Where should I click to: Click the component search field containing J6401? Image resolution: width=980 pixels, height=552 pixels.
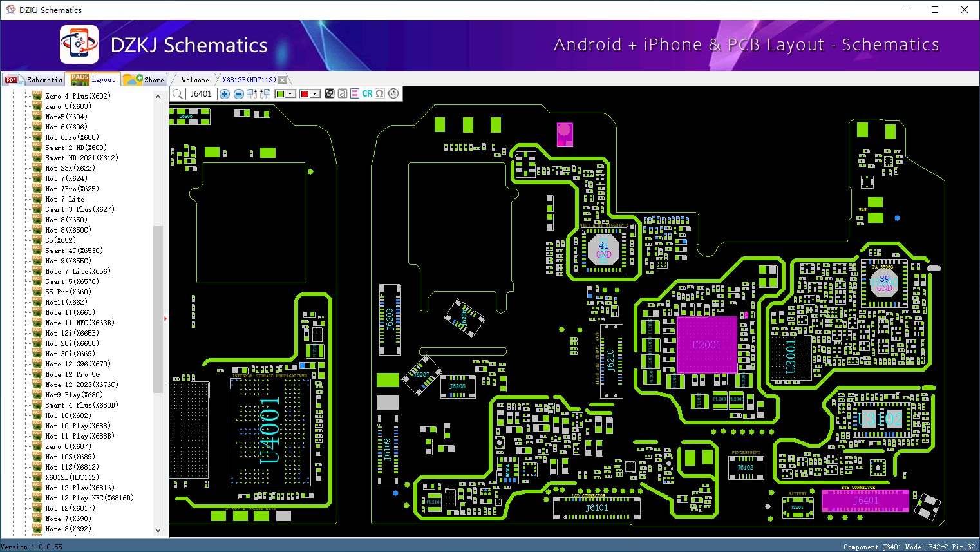[x=202, y=94]
